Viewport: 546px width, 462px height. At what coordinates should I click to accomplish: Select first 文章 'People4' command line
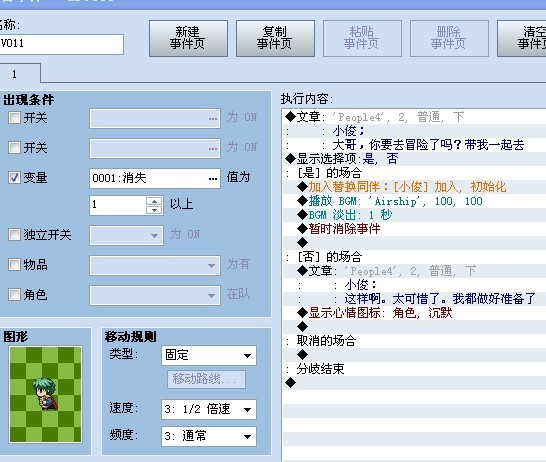414,117
